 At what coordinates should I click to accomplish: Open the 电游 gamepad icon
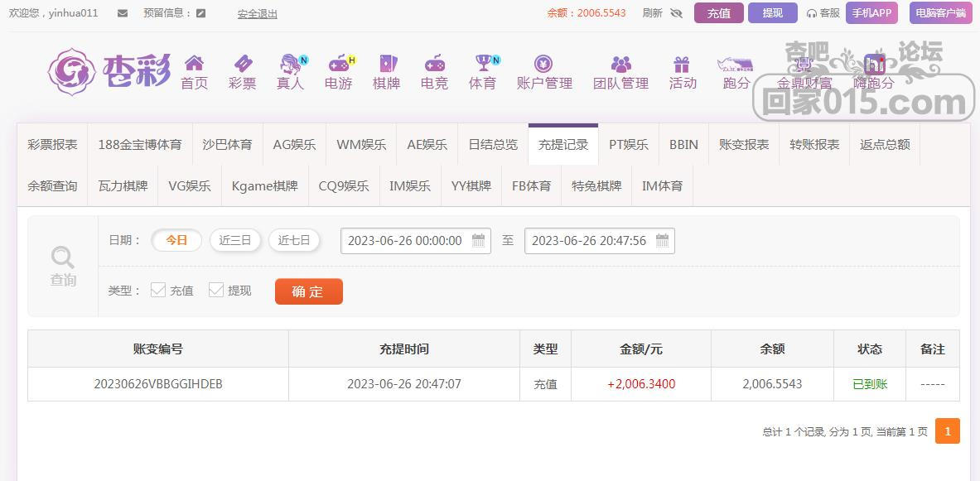339,63
